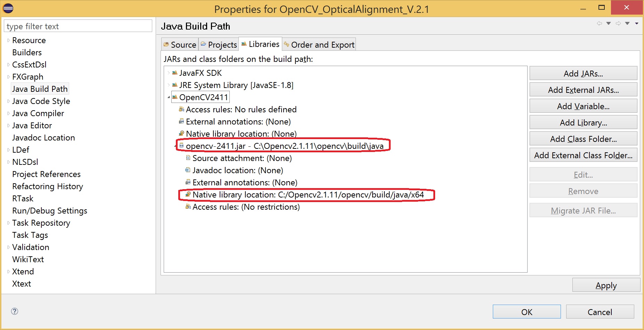Viewport: 644px width, 330px height.
Task: Click the back navigation arrow at top right
Action: coord(600,23)
